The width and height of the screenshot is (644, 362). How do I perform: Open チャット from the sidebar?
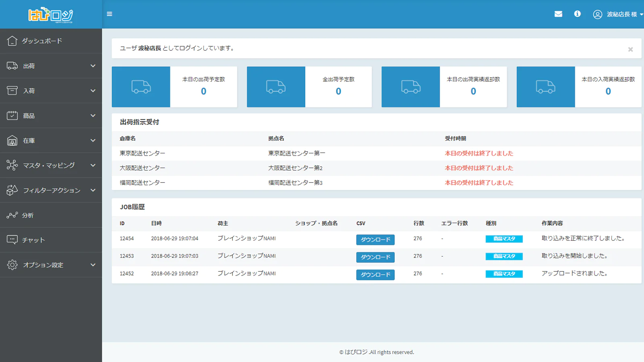33,240
